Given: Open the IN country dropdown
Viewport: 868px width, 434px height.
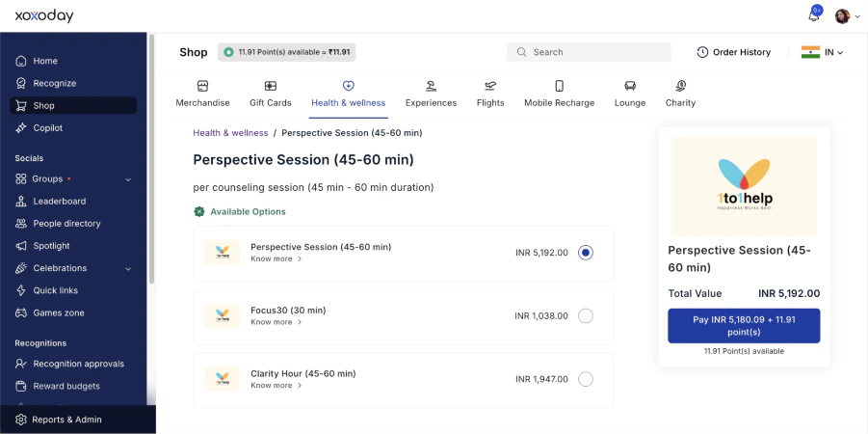Looking at the screenshot, I should coord(833,52).
